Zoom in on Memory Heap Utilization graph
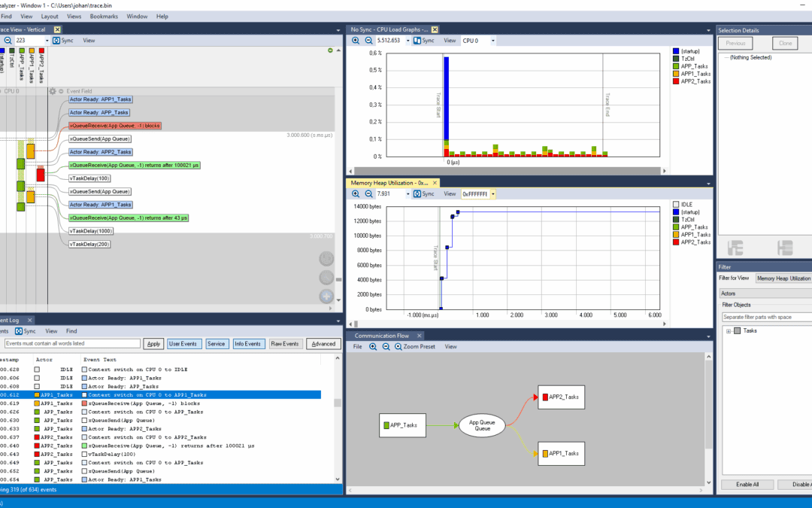This screenshot has height=508, width=812. (x=356, y=194)
